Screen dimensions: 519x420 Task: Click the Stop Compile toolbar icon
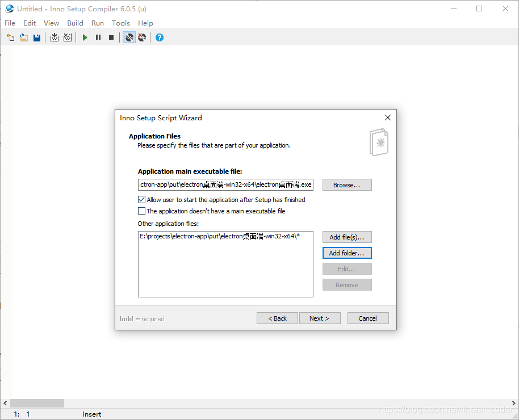68,37
